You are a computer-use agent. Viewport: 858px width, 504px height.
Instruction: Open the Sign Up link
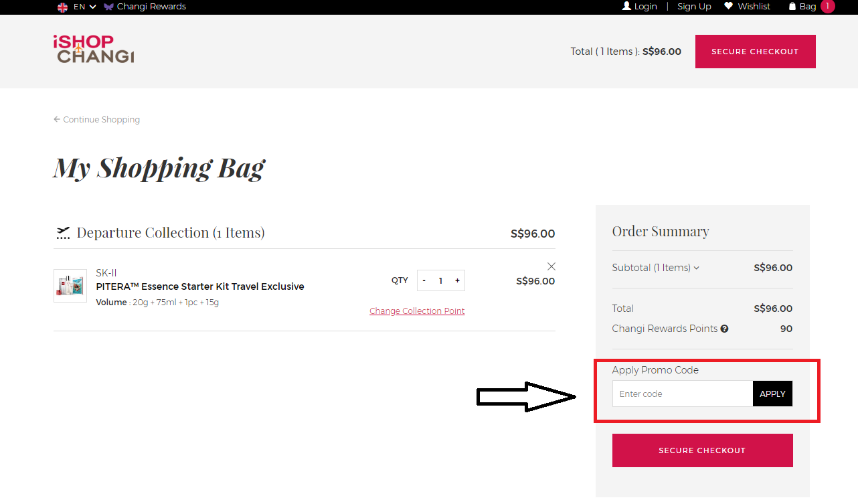[694, 7]
